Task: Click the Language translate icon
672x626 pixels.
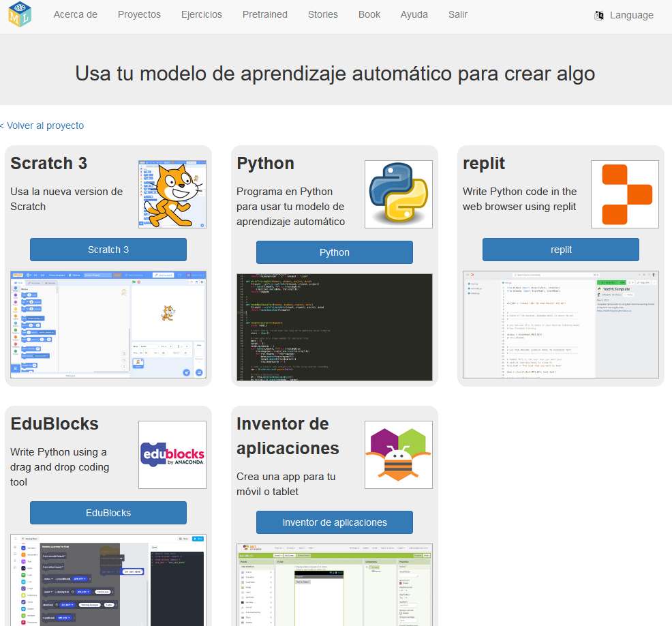Action: coord(598,16)
